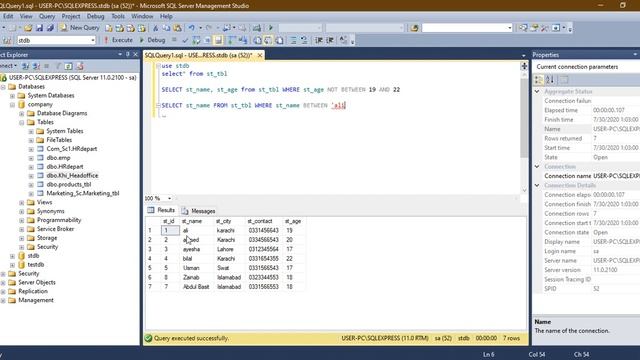Refresh the Object Explorer tree
Image resolution: width=640 pixels, height=360 pixels.
click(69, 66)
